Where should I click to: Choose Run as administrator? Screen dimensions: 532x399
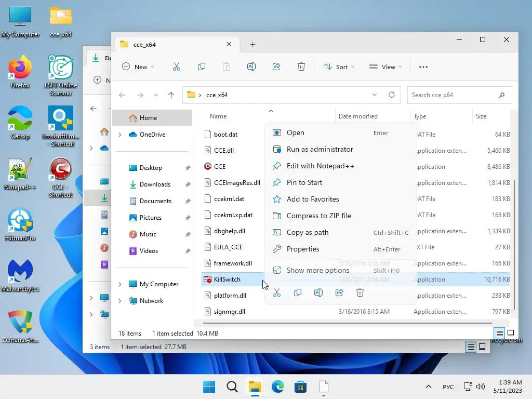[340, 149]
